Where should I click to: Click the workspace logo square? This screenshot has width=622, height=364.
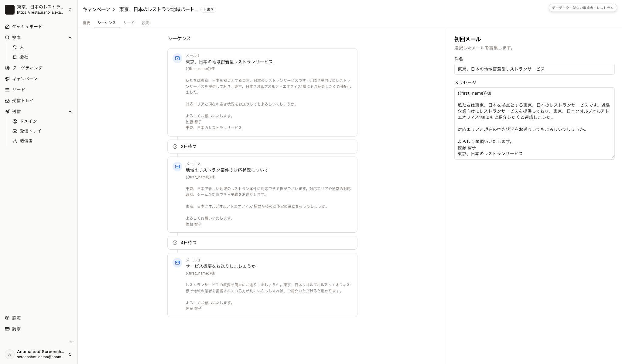(10, 10)
